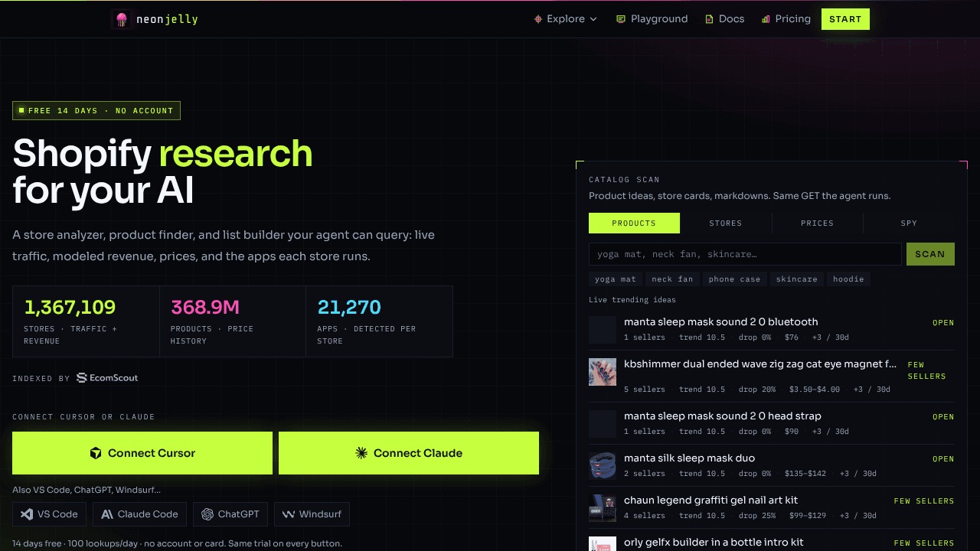The image size is (980, 551).
Task: Click the 368.9M products stat
Action: click(233, 321)
